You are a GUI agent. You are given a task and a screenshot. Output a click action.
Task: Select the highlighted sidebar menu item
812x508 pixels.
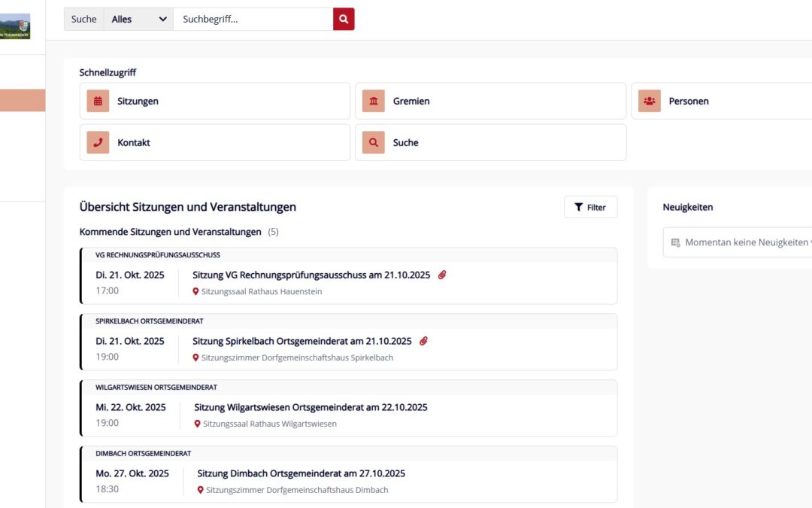coord(23,101)
